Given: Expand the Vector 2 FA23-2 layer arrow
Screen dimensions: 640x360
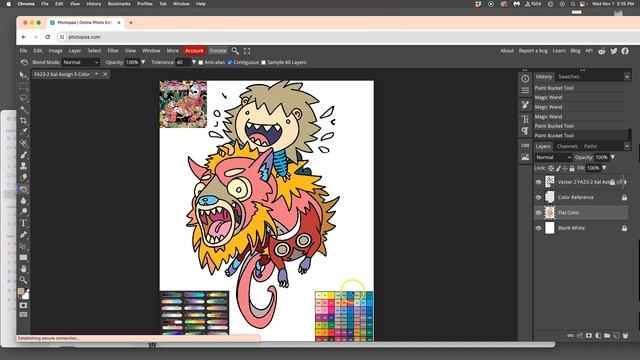Looking at the screenshot, I should pyautogui.click(x=625, y=182).
